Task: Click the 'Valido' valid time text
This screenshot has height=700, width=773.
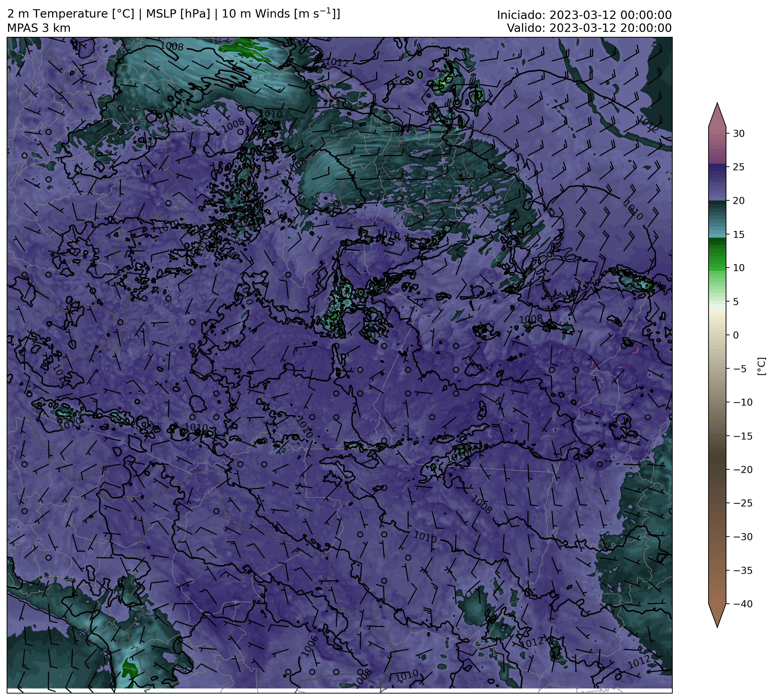Action: (x=589, y=28)
